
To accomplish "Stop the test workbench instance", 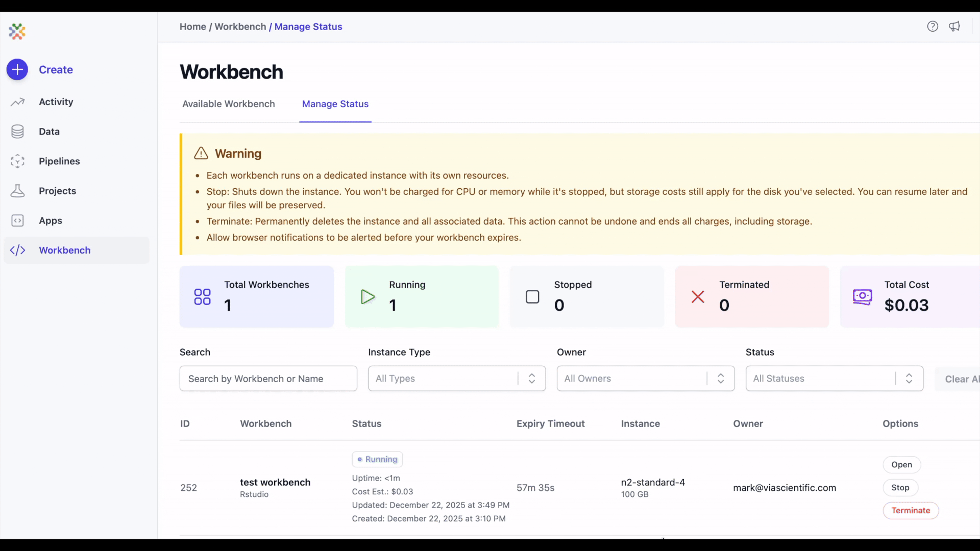I will [900, 488].
